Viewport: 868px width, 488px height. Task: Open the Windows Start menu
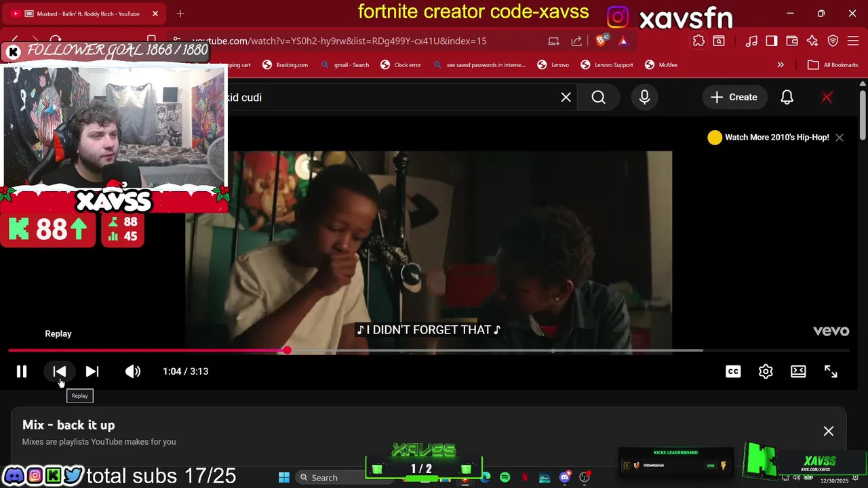click(x=284, y=477)
